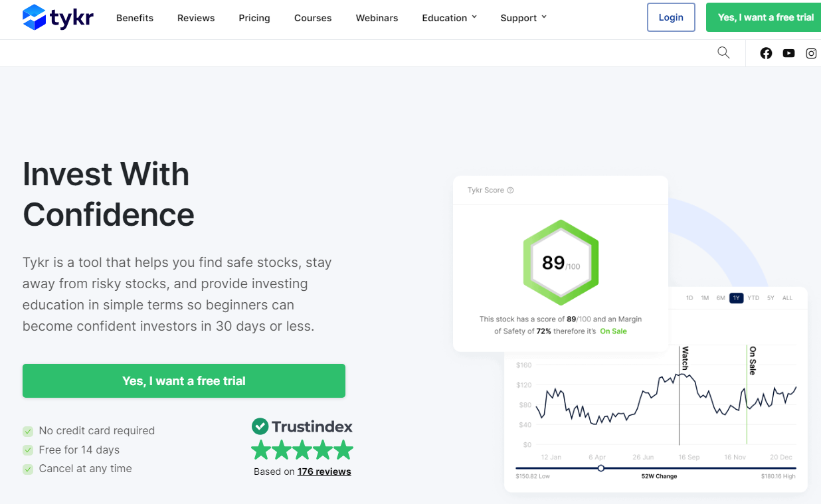Click the Login button
Screen dimensions: 821x504
click(x=671, y=18)
